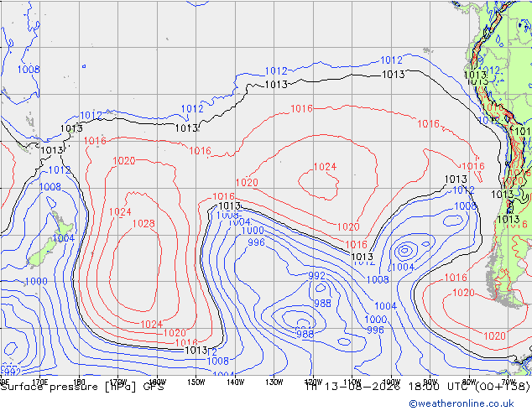Viewport: 532px width, 411px height.
Task: Click the 1004 isobar label over New Zealand
Action: (x=63, y=238)
